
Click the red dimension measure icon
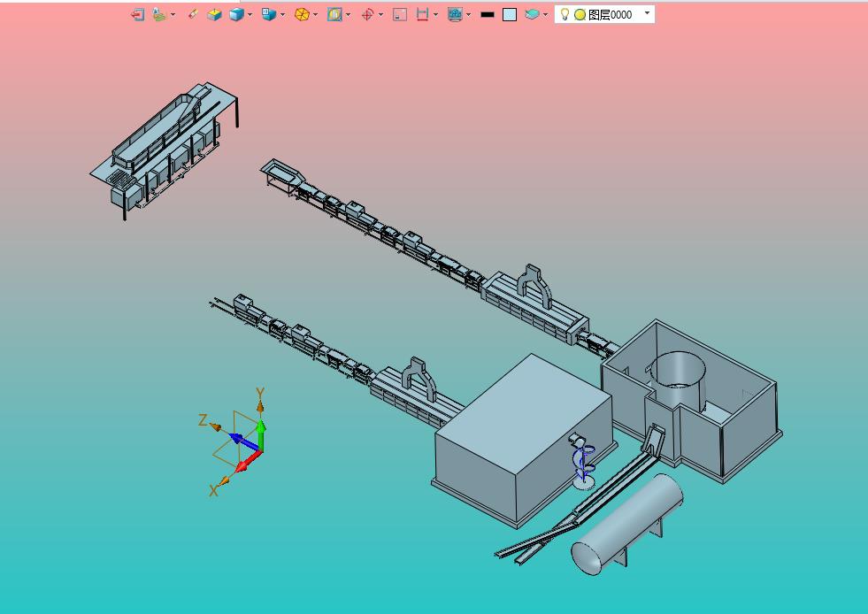point(422,15)
